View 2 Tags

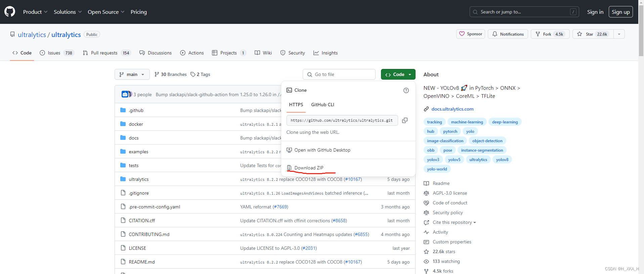pyautogui.click(x=200, y=74)
